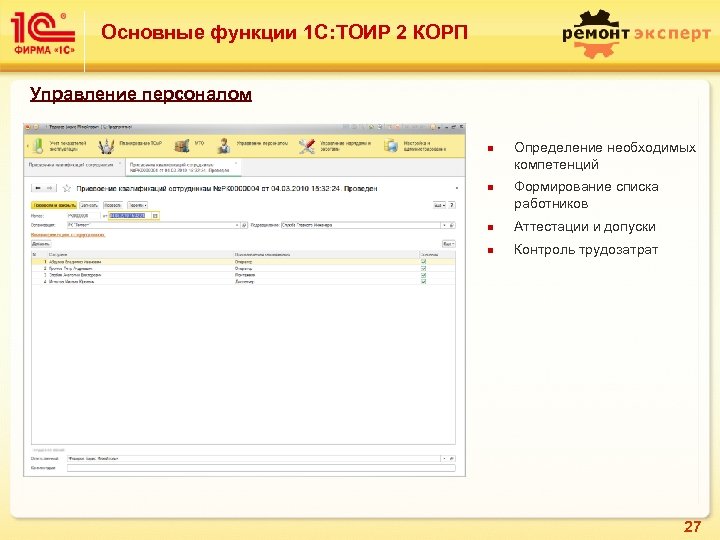
Task: Open the work orders crossed tools icon
Action: pos(307,146)
